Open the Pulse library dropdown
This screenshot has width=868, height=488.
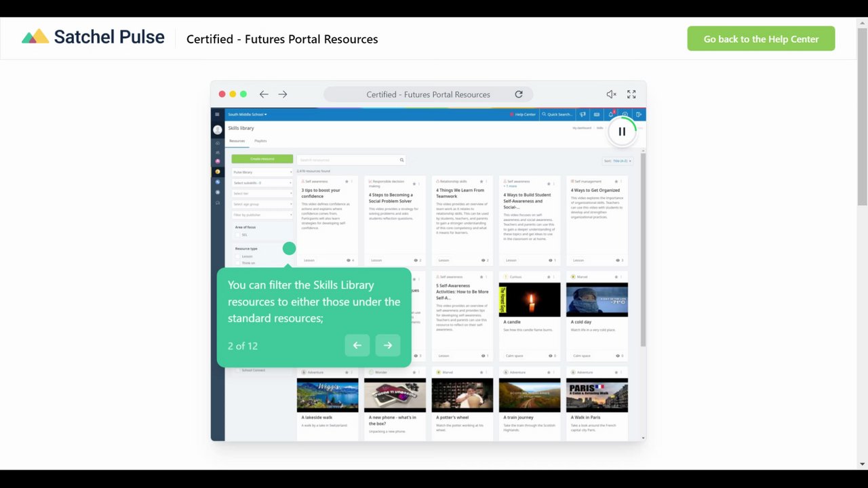click(262, 172)
